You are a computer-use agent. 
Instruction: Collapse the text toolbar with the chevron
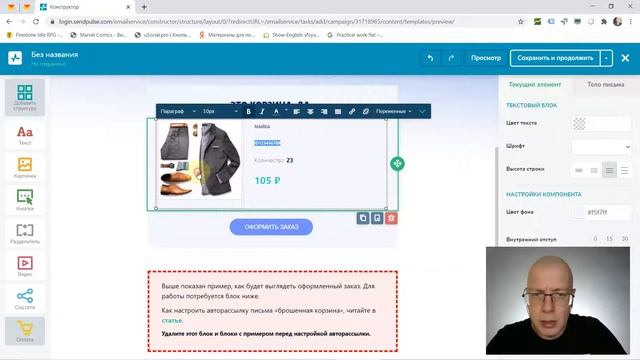[x=422, y=111]
